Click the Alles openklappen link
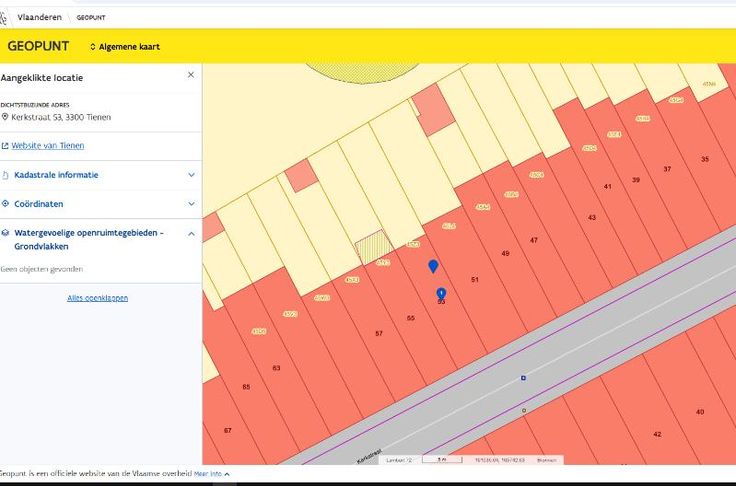This screenshot has width=736, height=486. [97, 298]
